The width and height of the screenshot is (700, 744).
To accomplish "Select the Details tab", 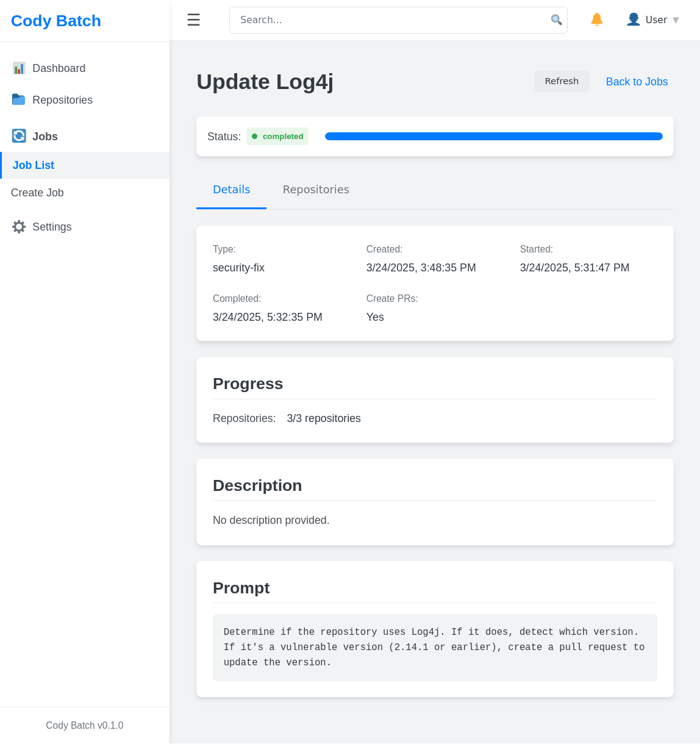I will pyautogui.click(x=231, y=190).
